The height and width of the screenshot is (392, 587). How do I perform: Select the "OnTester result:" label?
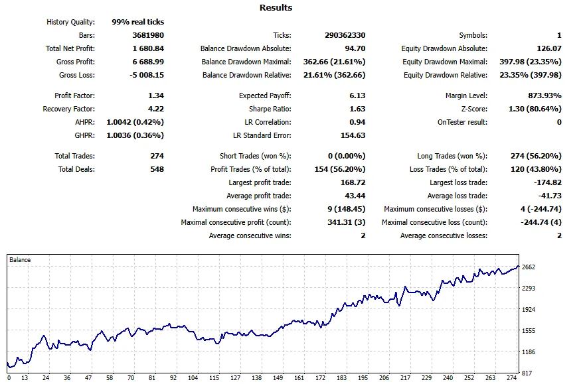click(x=462, y=122)
